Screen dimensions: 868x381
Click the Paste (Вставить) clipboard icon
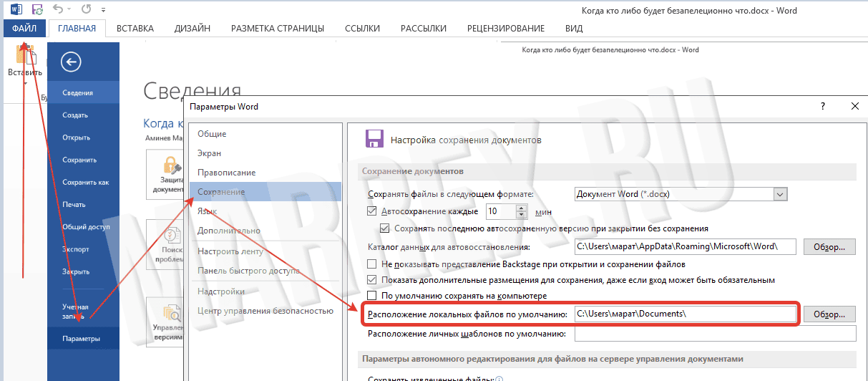click(x=25, y=56)
